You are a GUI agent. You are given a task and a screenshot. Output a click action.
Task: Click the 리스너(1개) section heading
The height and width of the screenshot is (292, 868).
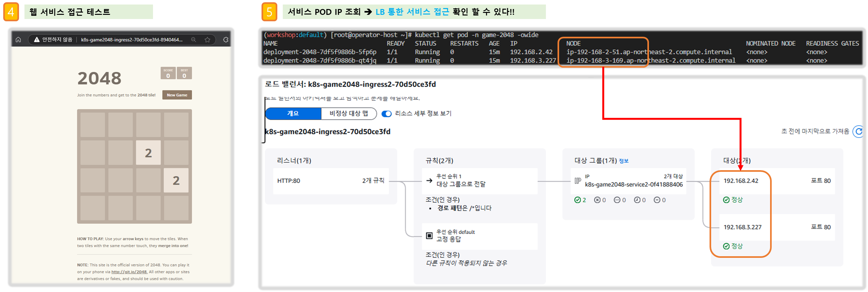(x=294, y=161)
